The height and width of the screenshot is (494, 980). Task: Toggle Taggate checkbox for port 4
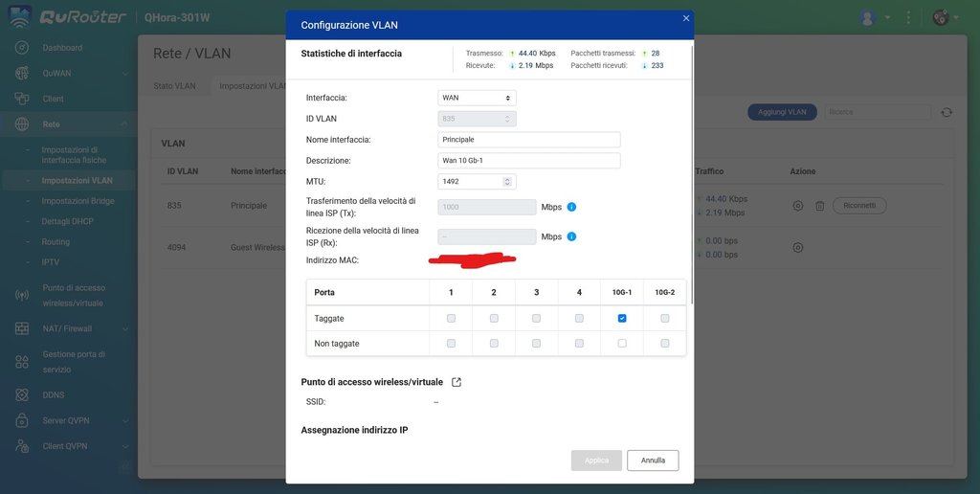[579, 318]
